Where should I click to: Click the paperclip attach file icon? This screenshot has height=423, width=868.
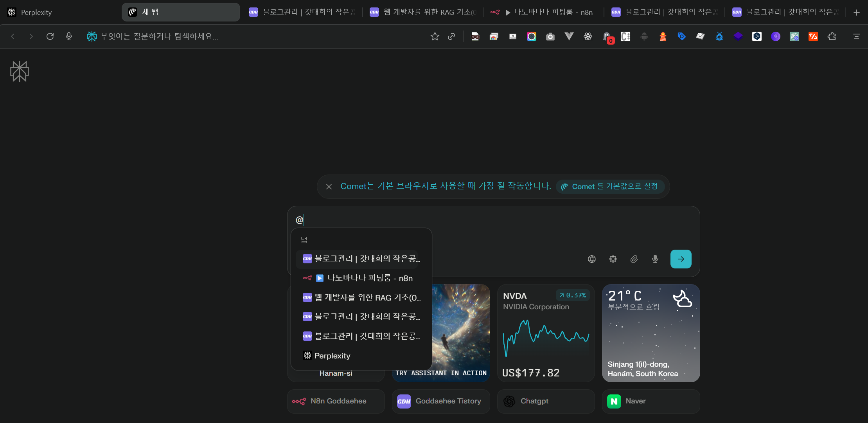point(634,259)
